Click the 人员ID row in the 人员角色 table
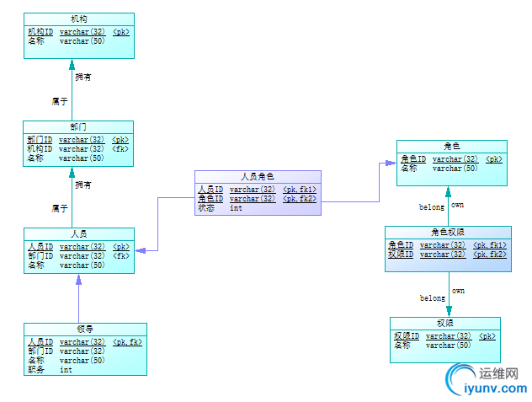The image size is (532, 402). tap(258, 190)
